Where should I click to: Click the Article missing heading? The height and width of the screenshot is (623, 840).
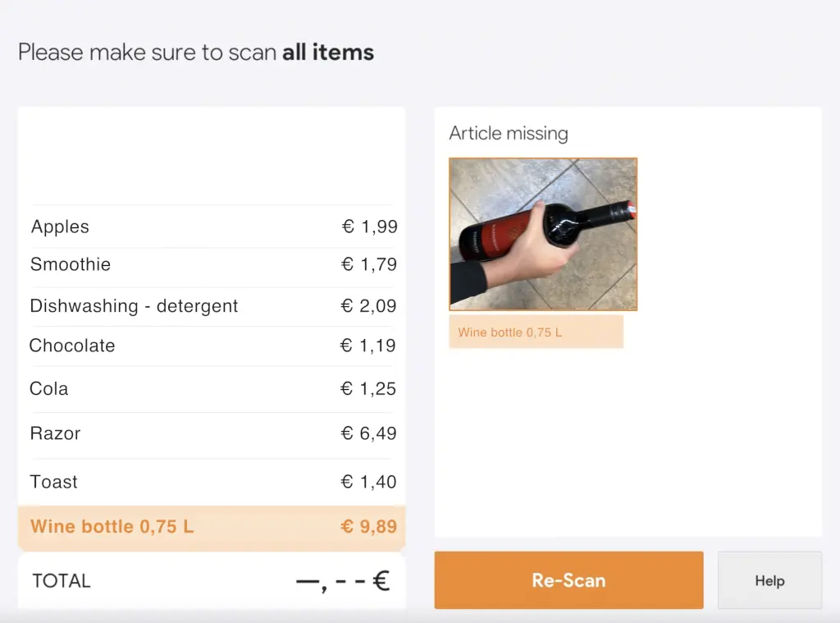pyautogui.click(x=509, y=133)
